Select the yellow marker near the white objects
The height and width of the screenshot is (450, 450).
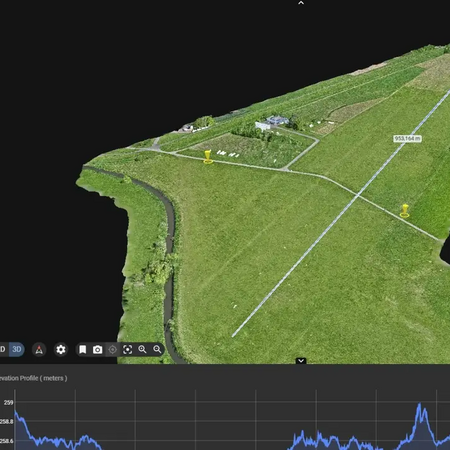[208, 157]
